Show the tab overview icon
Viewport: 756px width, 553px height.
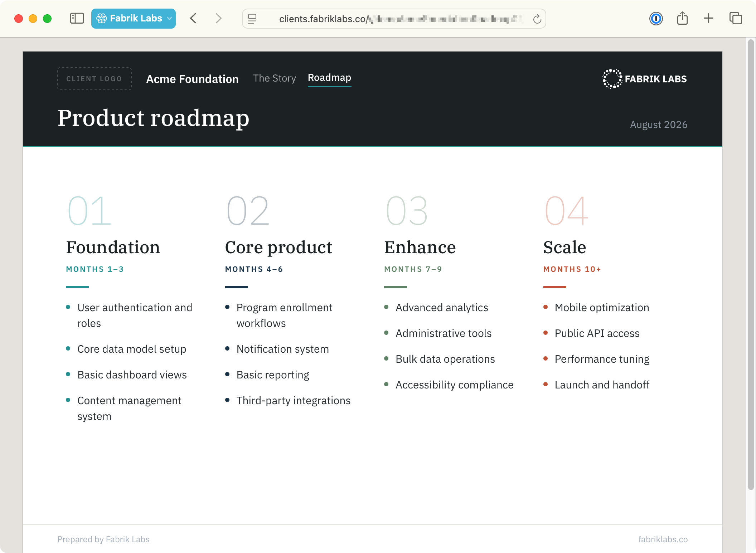coord(736,18)
